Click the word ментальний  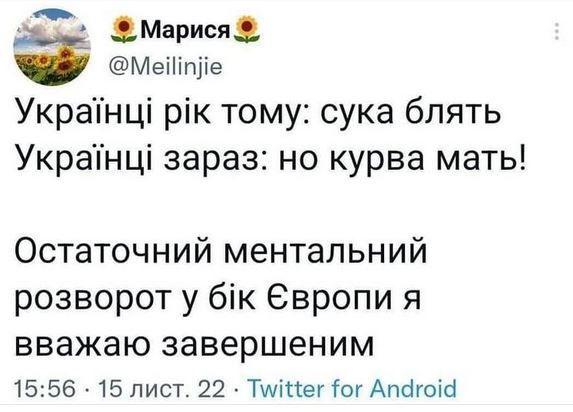[x=325, y=252]
